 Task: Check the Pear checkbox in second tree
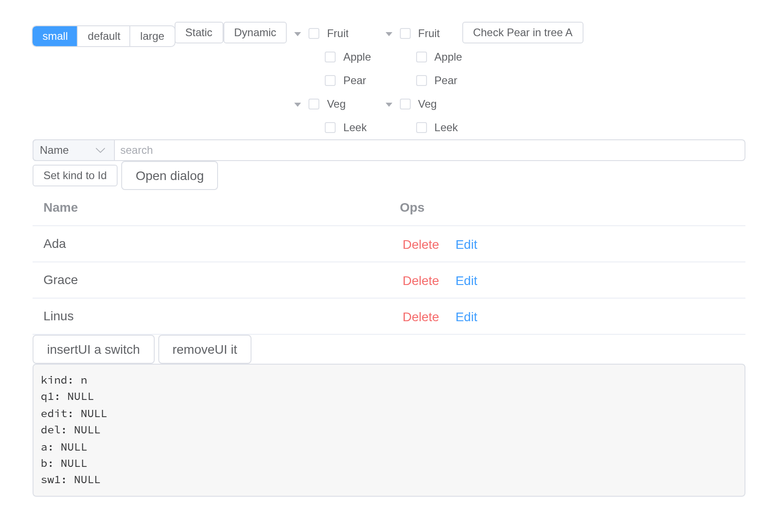422,81
